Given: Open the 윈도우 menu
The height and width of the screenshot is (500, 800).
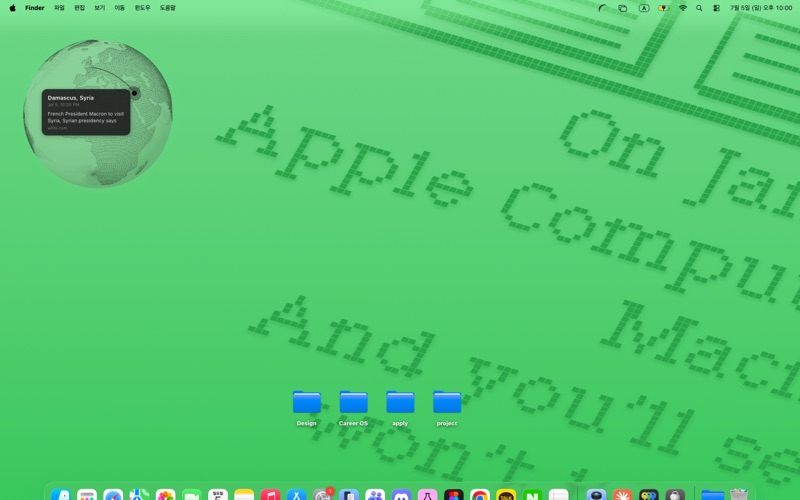Looking at the screenshot, I should coord(142,8).
